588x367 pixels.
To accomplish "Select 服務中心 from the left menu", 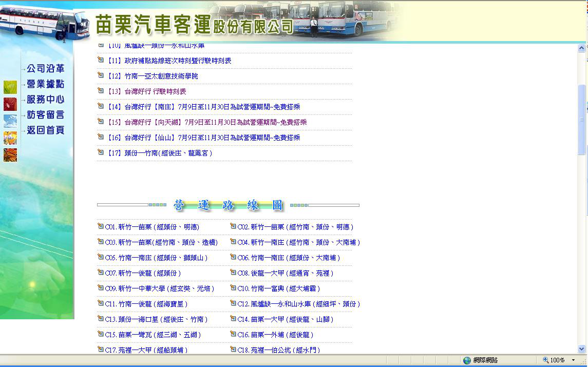I will 45,100.
